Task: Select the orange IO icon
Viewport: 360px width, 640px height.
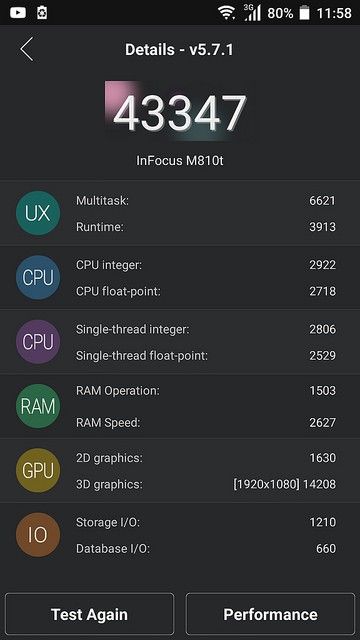Action: coord(38,535)
